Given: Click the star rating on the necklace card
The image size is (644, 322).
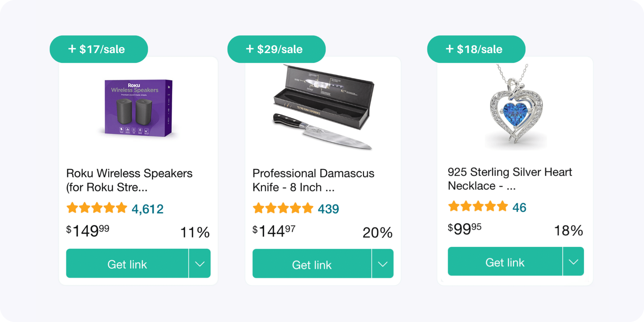Looking at the screenshot, I should pyautogui.click(x=478, y=206).
